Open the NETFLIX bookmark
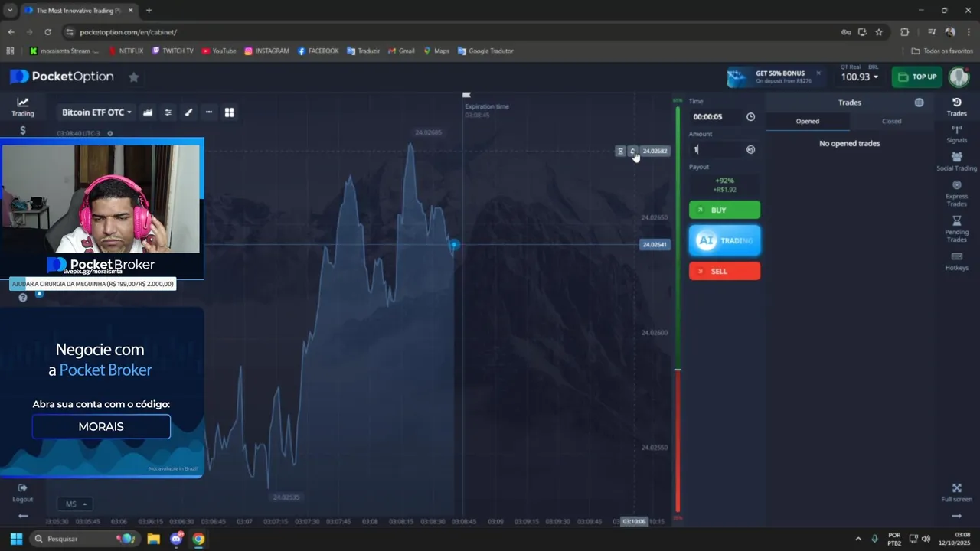980x551 pixels. pos(126,51)
